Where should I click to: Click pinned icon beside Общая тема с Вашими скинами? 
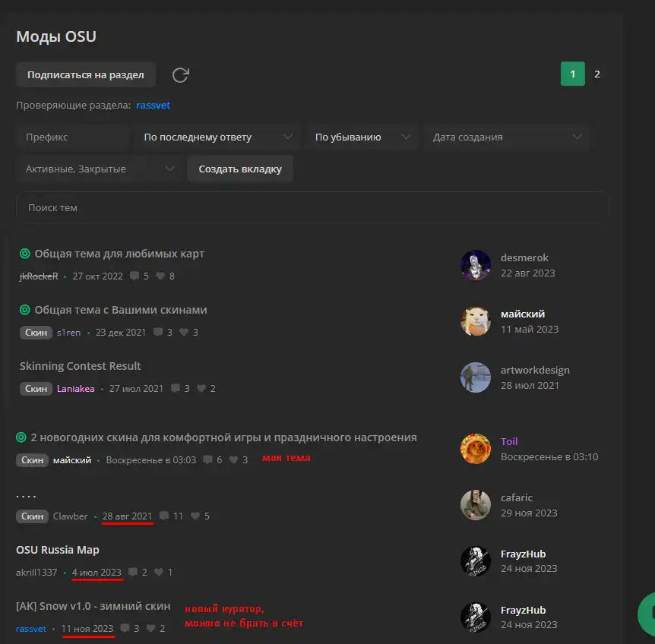[x=25, y=310]
